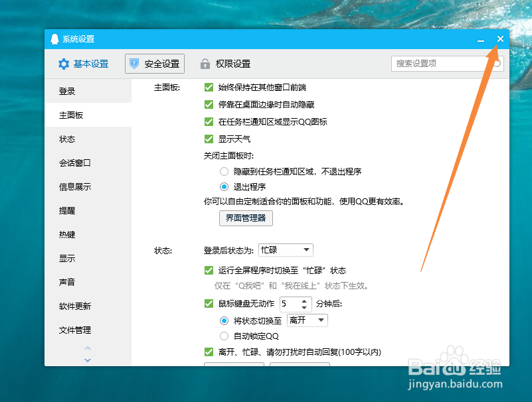Viewport: 532px width, 402px height.
Task: Click the minutes field showing 5
Action: (x=290, y=304)
